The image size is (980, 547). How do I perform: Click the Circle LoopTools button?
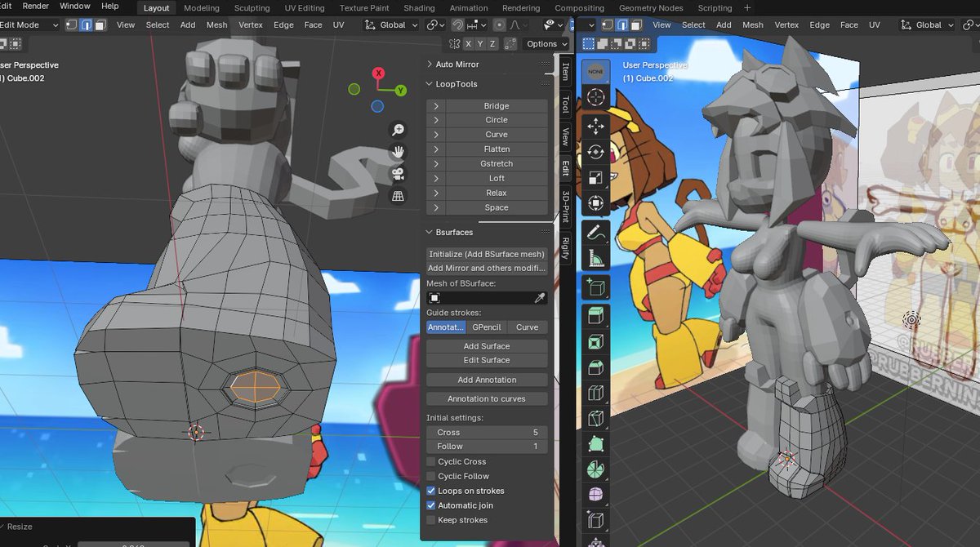point(497,120)
